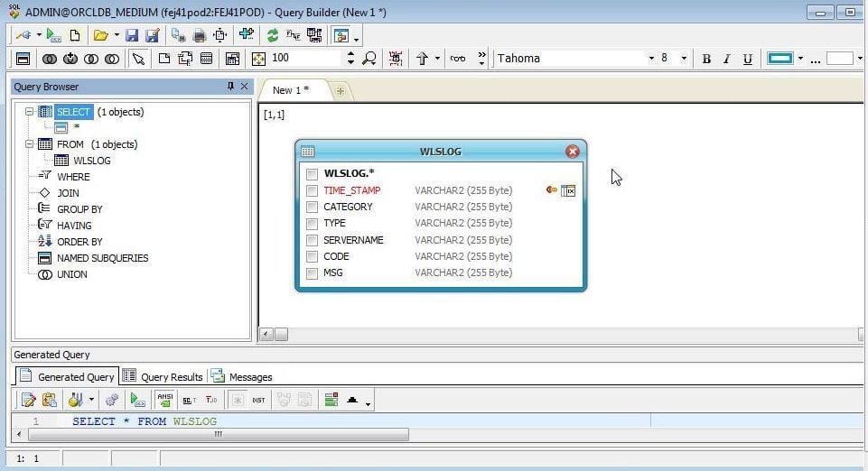Click the execute query play icon in top toolbar
This screenshot has height=471, width=868.
53,35
